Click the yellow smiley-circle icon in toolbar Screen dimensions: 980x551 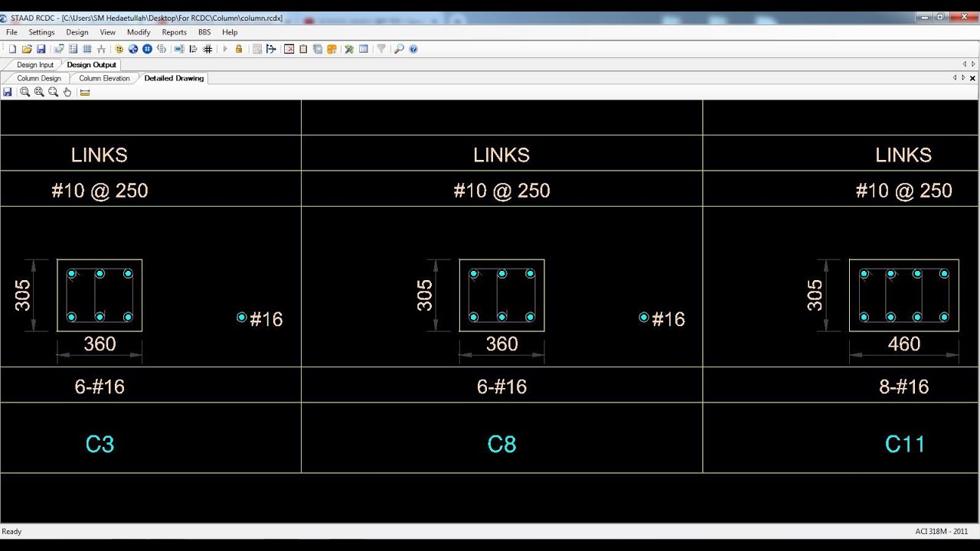(x=119, y=49)
